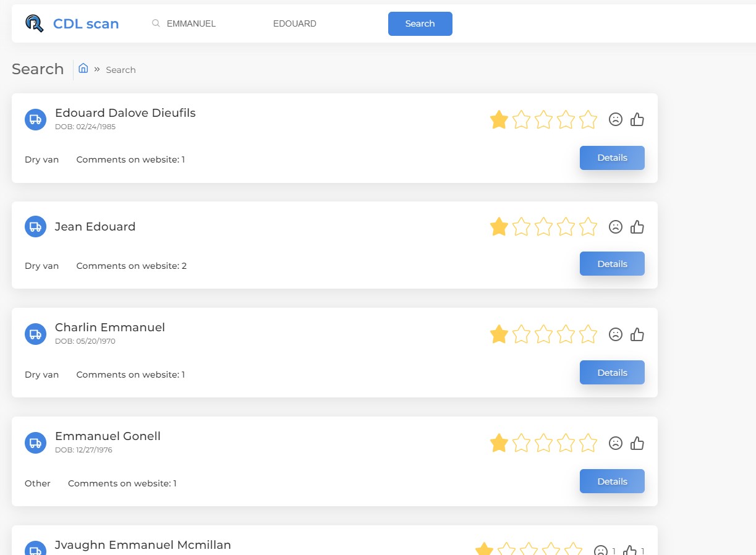
Task: Click truck icon beside Emmanuel Gonell
Action: [x=35, y=443]
